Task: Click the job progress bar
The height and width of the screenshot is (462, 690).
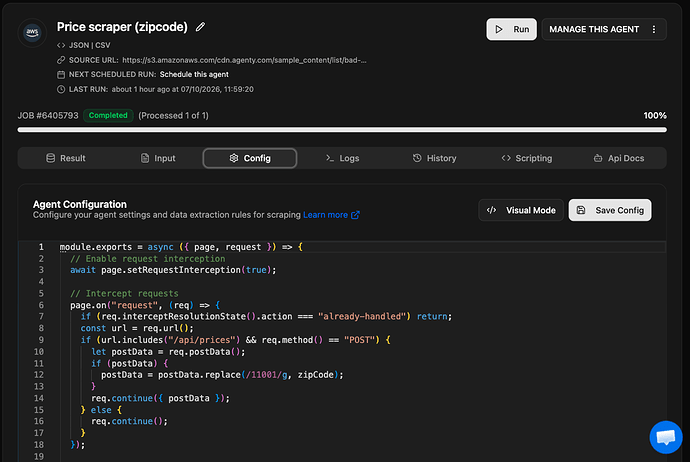Action: pyautogui.click(x=342, y=130)
